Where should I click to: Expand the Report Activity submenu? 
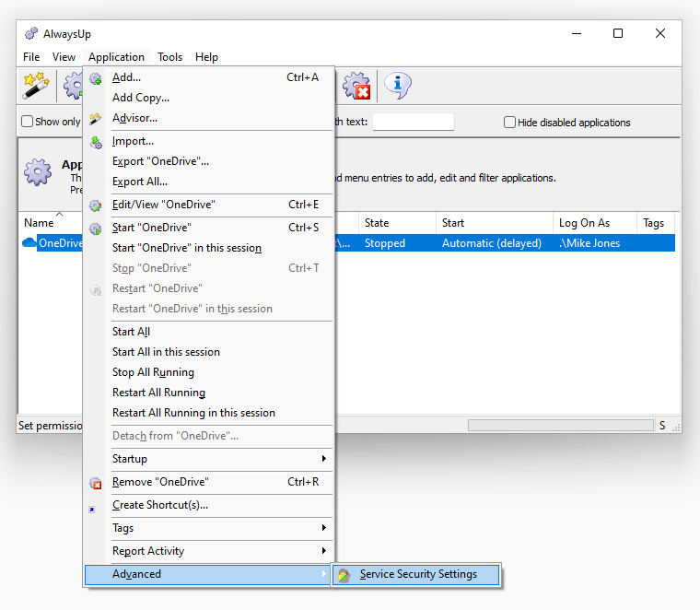209,551
